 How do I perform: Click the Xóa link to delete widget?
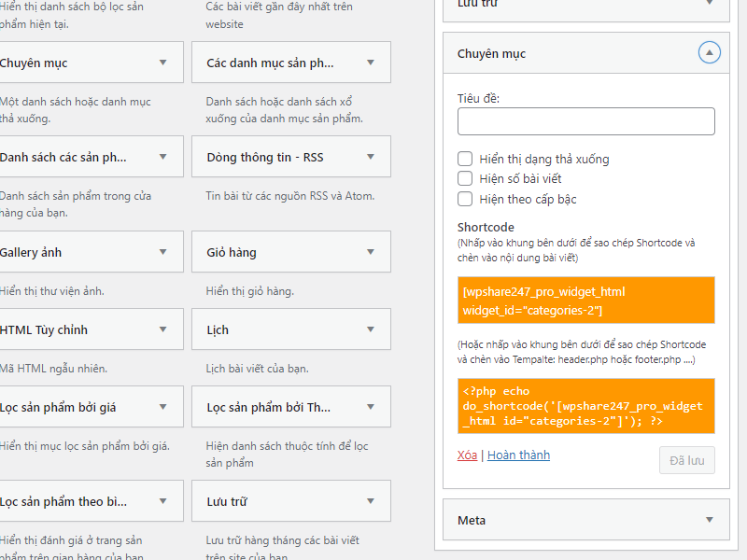point(467,455)
